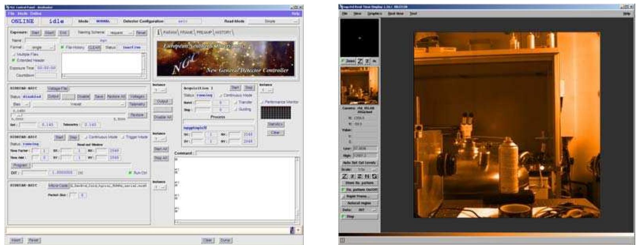Enable the Multiple Files checkbox

pyautogui.click(x=13, y=54)
